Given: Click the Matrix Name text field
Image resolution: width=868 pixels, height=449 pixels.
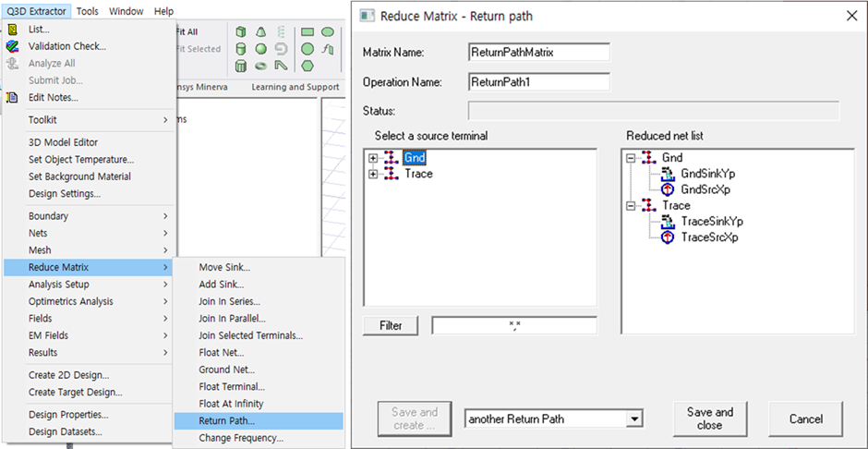Looking at the screenshot, I should pos(538,53).
